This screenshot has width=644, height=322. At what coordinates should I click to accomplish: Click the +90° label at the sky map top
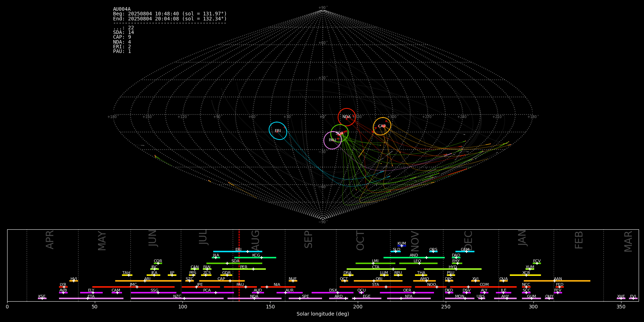tap(323, 8)
